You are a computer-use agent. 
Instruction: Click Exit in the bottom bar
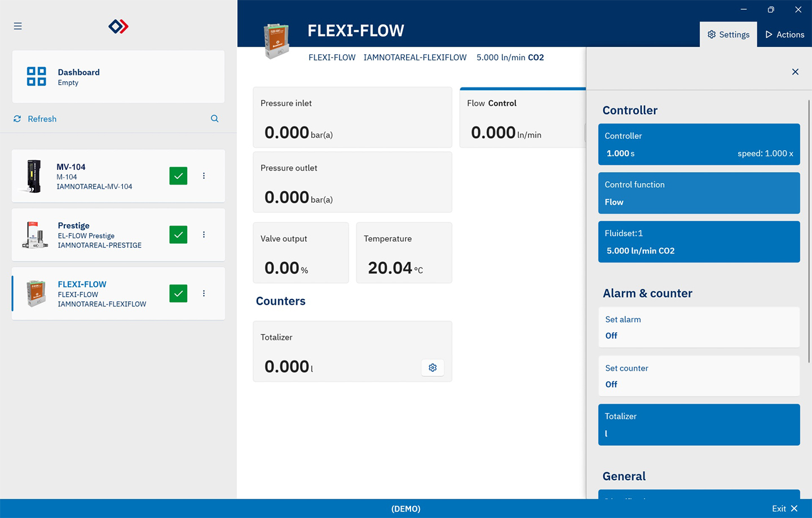point(784,508)
